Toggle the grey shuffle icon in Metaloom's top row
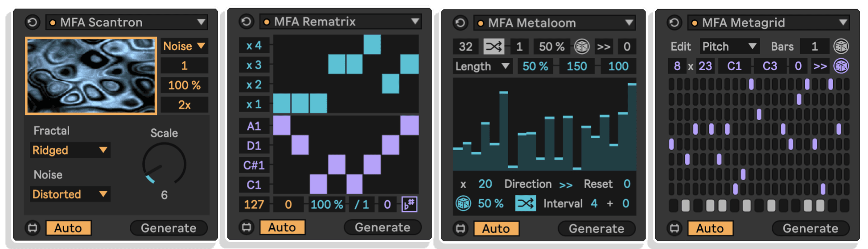 click(494, 46)
